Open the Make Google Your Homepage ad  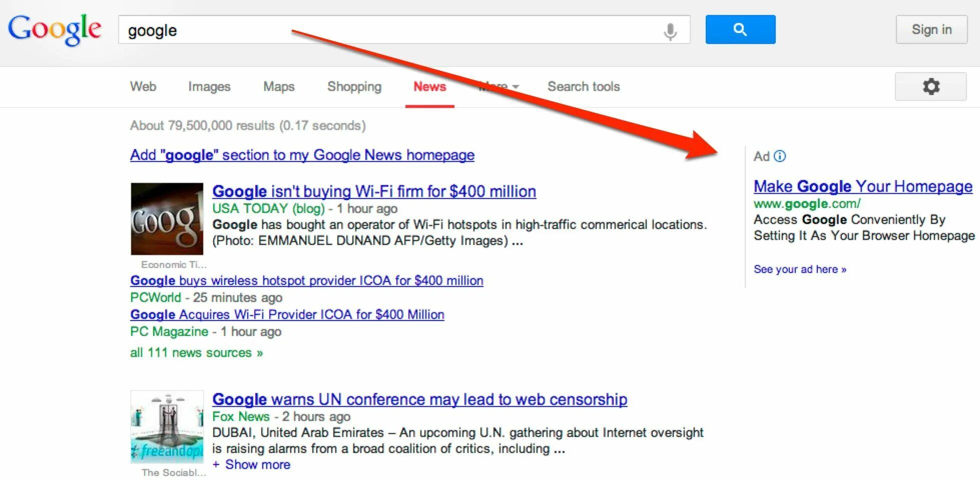click(x=863, y=186)
